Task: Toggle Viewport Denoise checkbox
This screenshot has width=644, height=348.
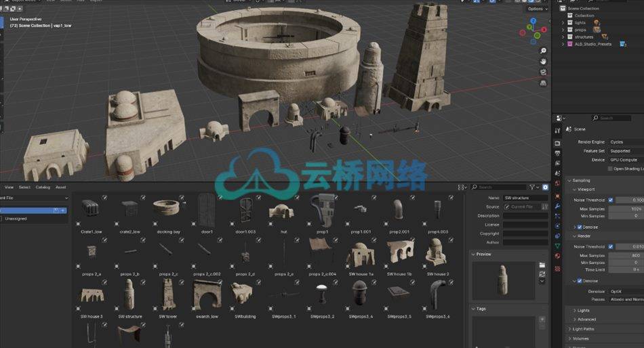Action: [x=580, y=227]
